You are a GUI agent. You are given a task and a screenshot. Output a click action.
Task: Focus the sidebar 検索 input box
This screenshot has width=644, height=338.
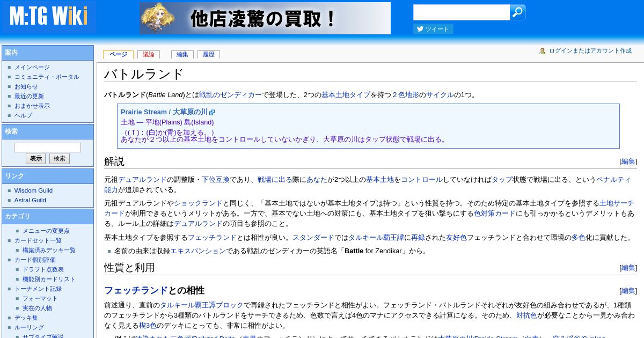pyautogui.click(x=47, y=147)
